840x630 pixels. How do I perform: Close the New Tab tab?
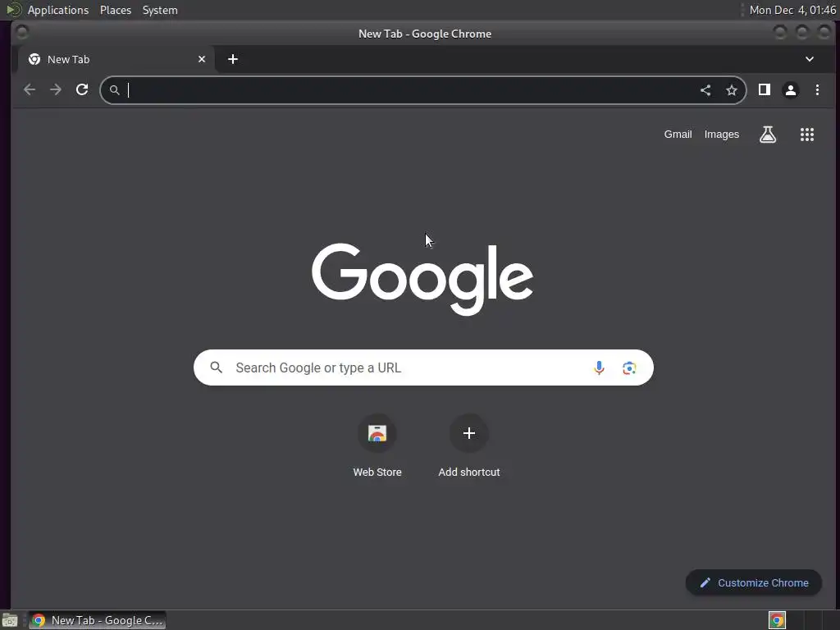pos(202,59)
